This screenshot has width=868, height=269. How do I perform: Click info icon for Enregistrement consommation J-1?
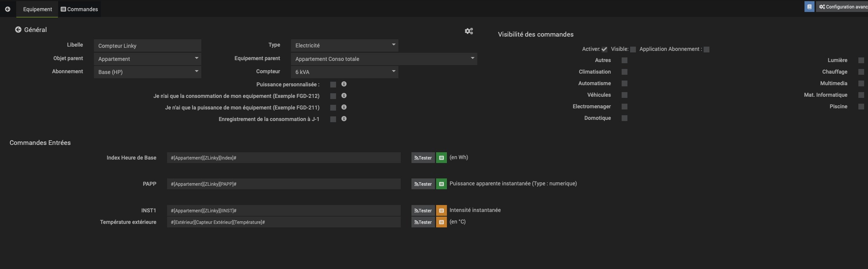tap(344, 119)
